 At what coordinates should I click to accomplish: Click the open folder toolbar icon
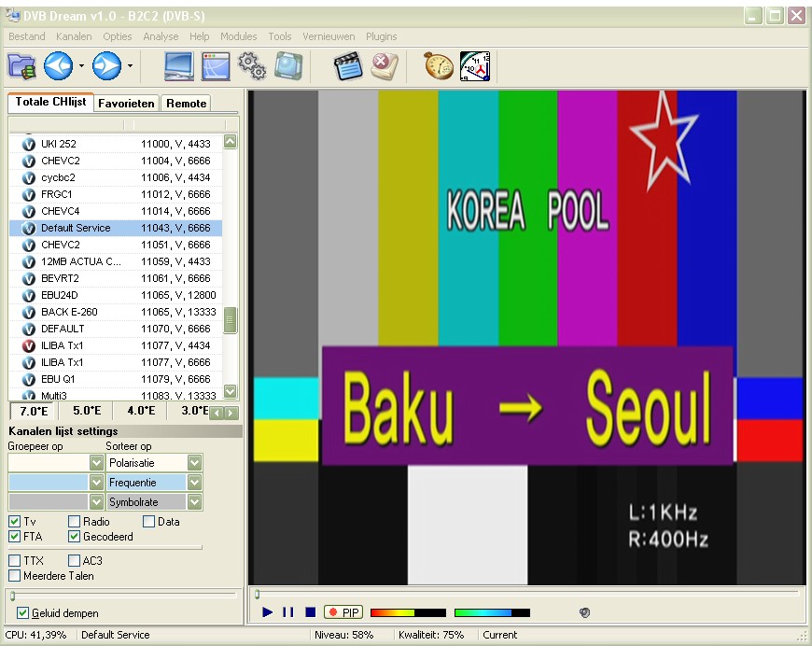coord(21,66)
